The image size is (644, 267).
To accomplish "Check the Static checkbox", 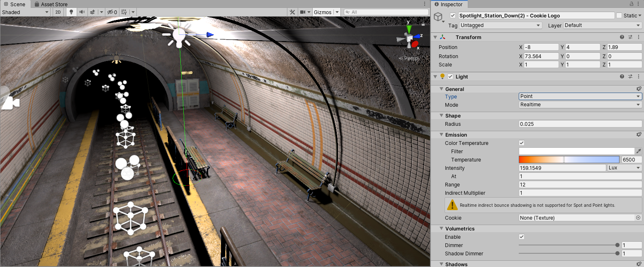I will (619, 15).
